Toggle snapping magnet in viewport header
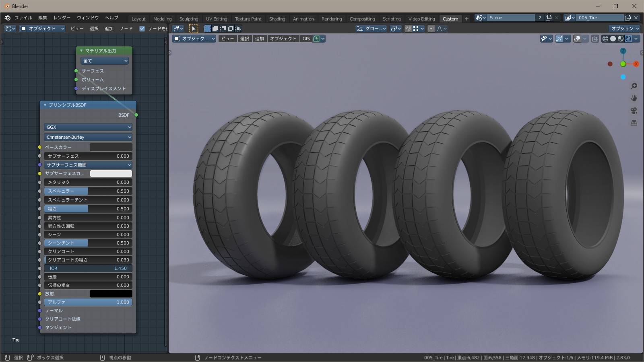This screenshot has width=644, height=362. pyautogui.click(x=408, y=29)
